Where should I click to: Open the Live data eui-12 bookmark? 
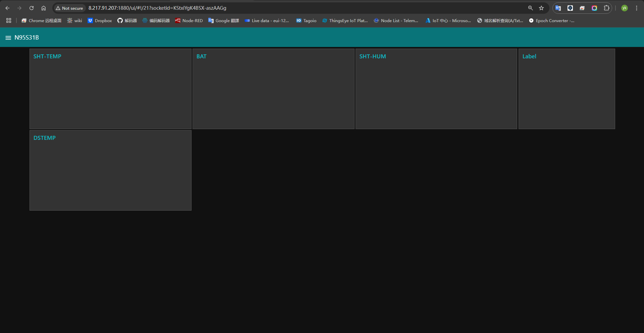tap(267, 21)
